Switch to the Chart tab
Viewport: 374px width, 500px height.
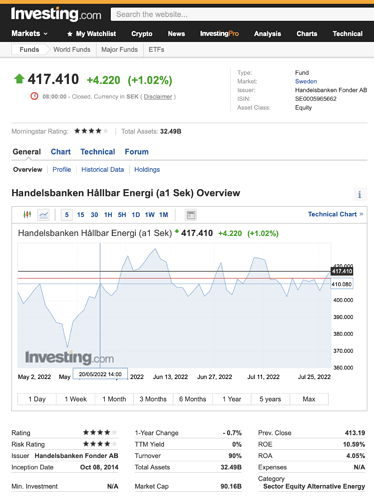tap(60, 152)
